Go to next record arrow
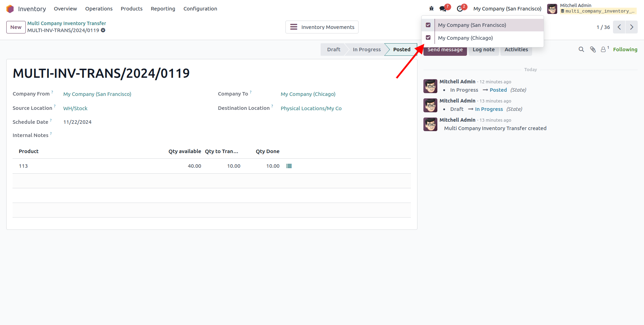 631,27
